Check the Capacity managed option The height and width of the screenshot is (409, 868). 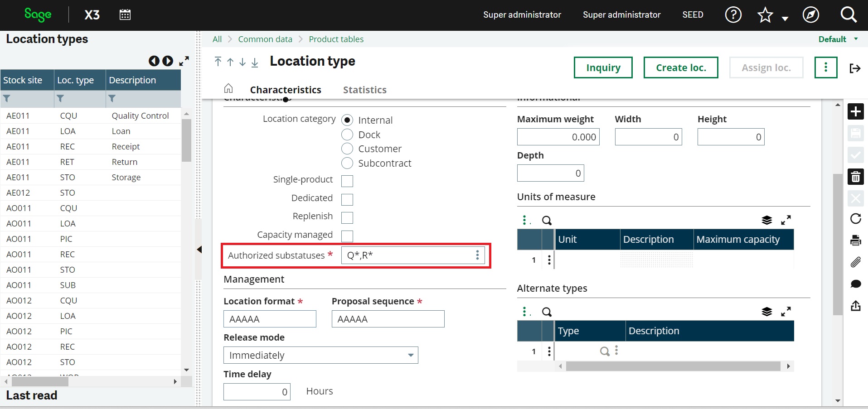pos(347,236)
